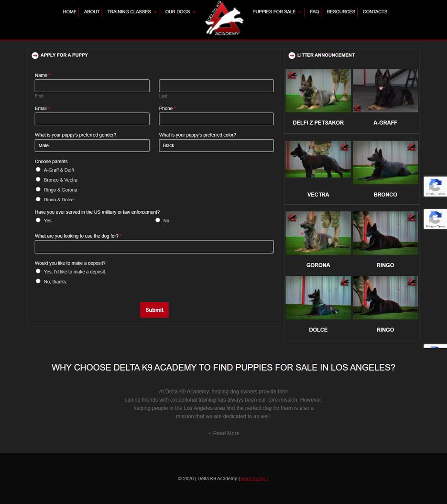447x504 pixels.
Task: Select Yes, I'd like to make a deposit
Action: click(x=38, y=271)
